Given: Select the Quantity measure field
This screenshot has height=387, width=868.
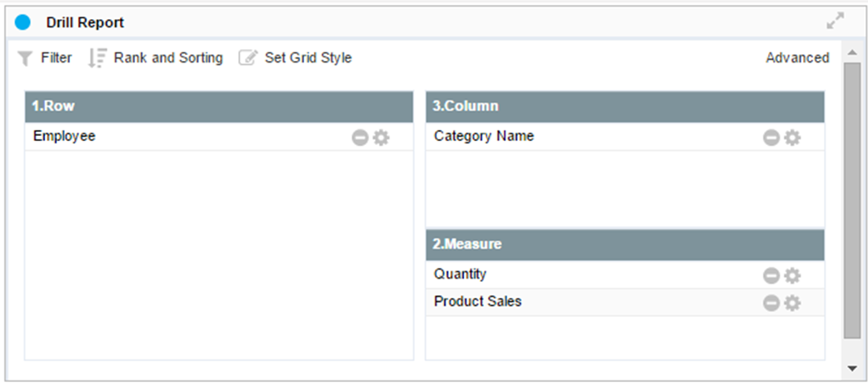Looking at the screenshot, I should click(460, 274).
